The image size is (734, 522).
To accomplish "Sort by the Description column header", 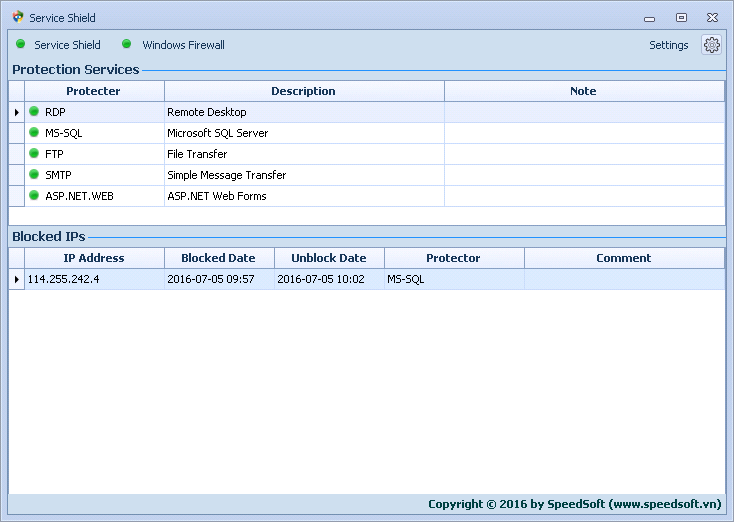I will (304, 91).
